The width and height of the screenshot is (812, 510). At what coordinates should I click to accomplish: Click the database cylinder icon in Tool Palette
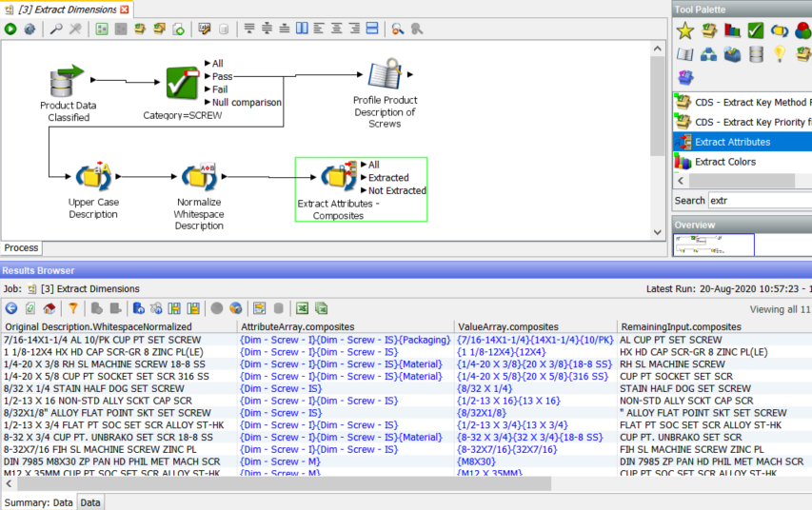point(756,54)
